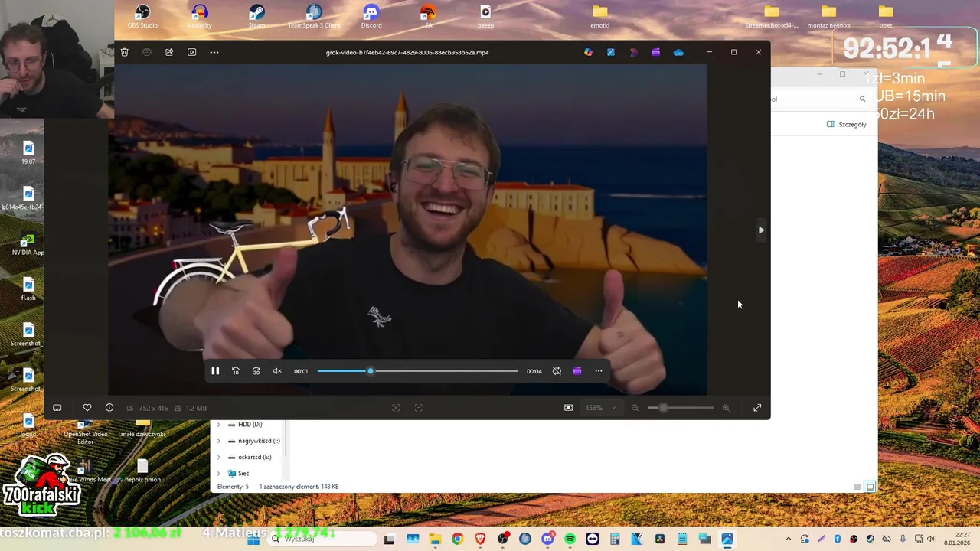The image size is (980, 551).
Task: Open the 156% zoom dropdown
Action: [601, 408]
